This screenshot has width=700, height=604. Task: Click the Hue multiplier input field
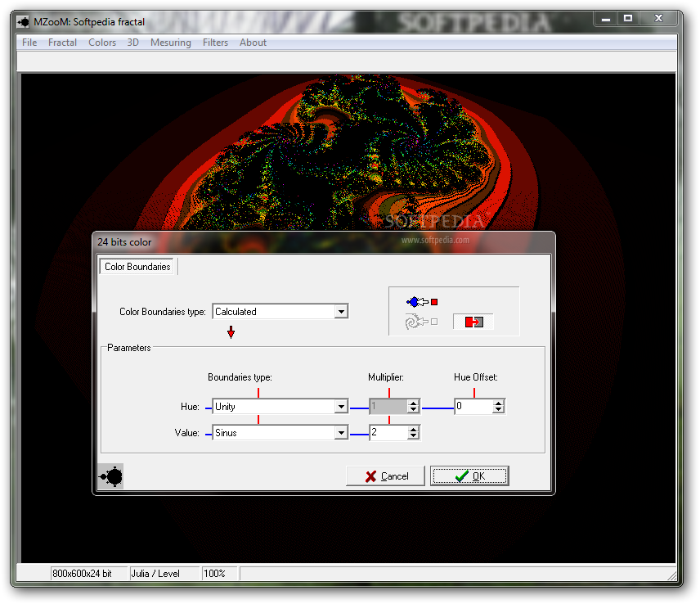tap(388, 406)
